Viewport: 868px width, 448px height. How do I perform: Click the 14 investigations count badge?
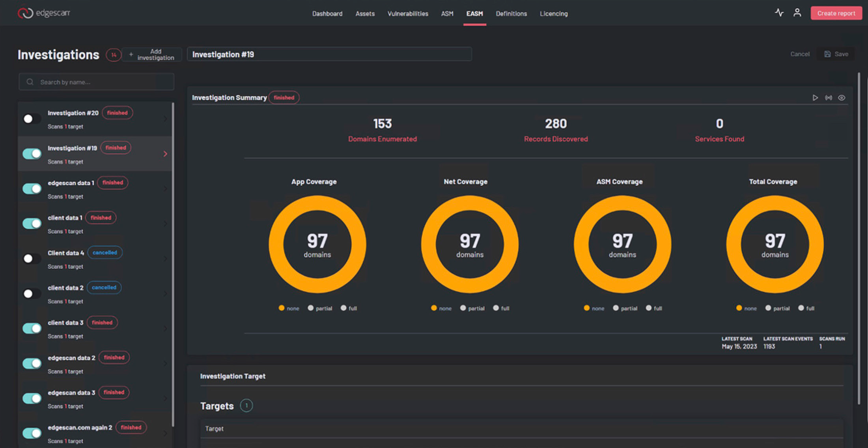114,54
